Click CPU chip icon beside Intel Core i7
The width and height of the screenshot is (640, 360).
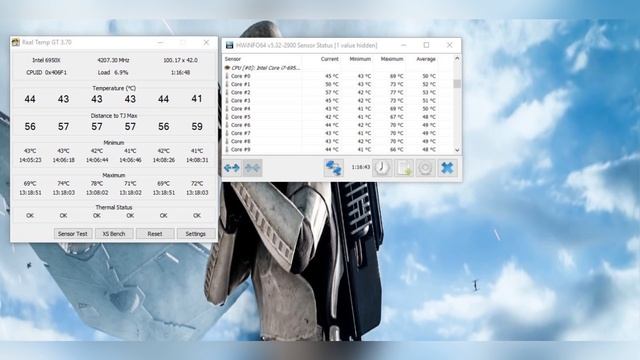pyautogui.click(x=227, y=68)
